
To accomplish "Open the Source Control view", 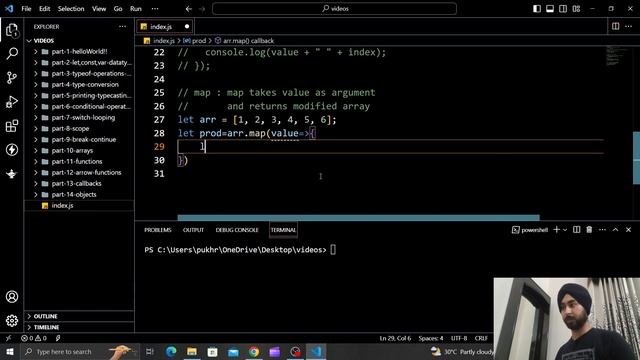I will 12,78.
